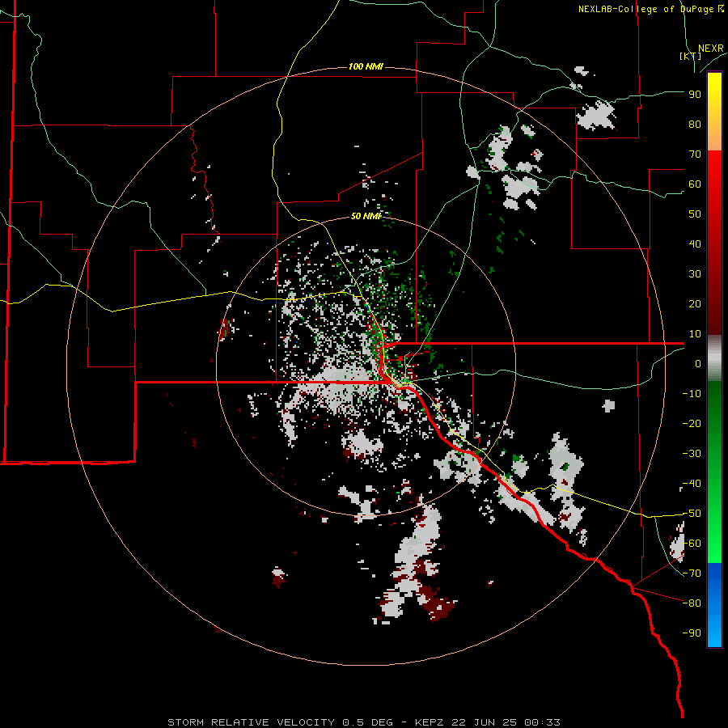Click the -50 scale value
The image size is (728, 728).
coord(692,514)
